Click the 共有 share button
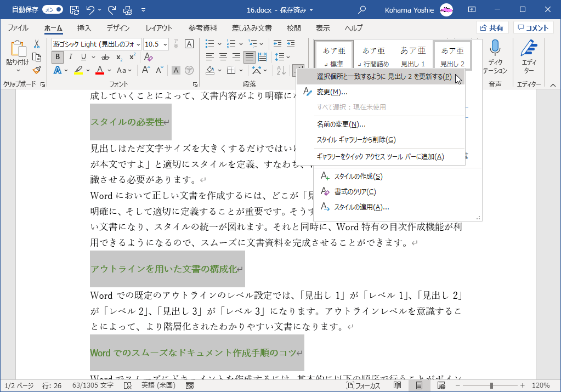The image size is (561, 392). pyautogui.click(x=492, y=28)
